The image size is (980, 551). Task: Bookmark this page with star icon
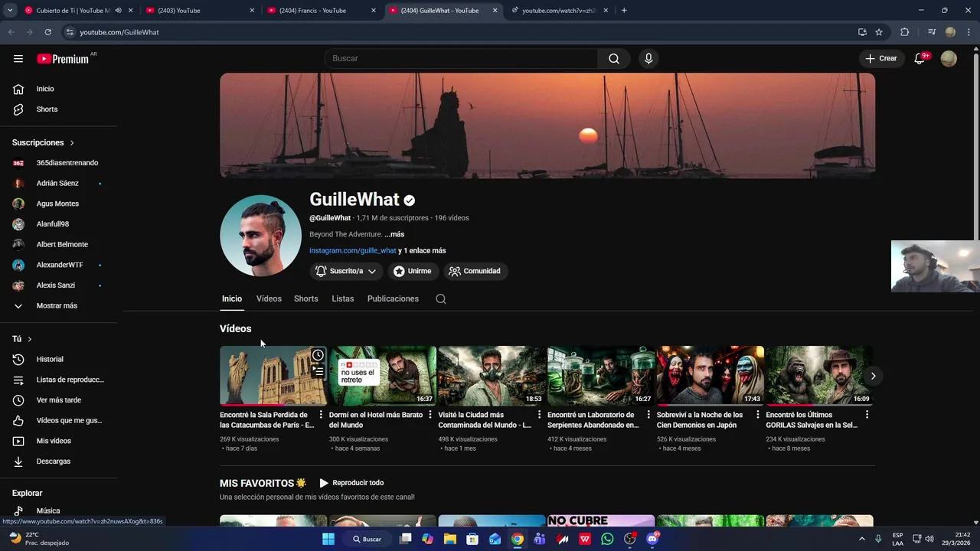pos(879,32)
